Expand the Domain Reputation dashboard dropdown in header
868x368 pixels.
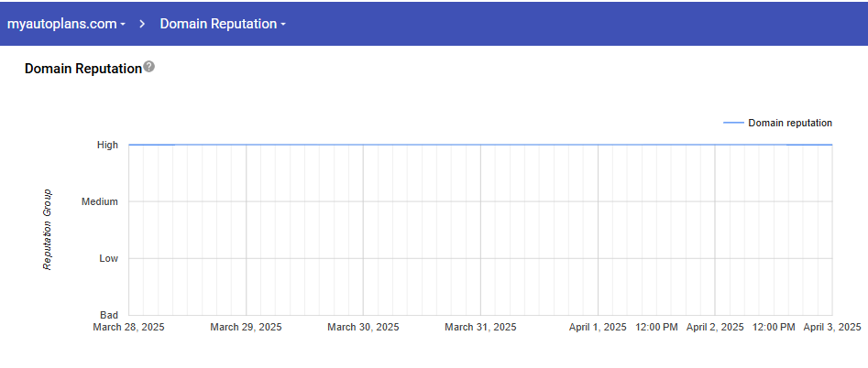click(223, 24)
